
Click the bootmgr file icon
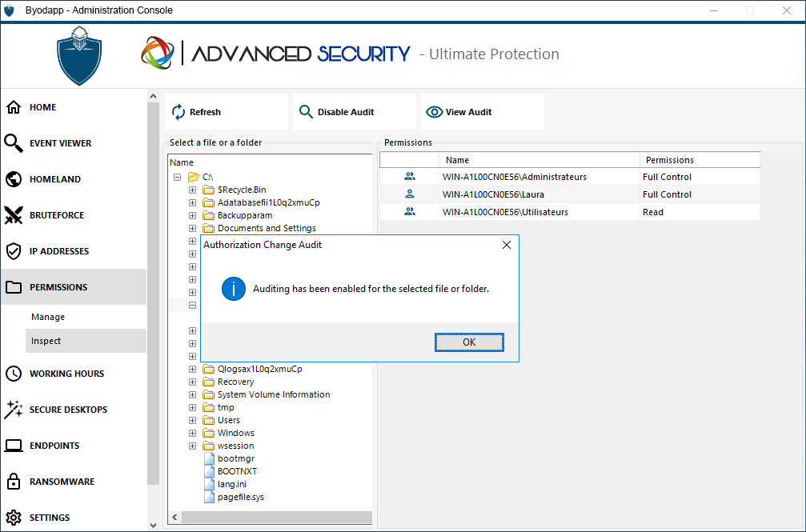[209, 458]
